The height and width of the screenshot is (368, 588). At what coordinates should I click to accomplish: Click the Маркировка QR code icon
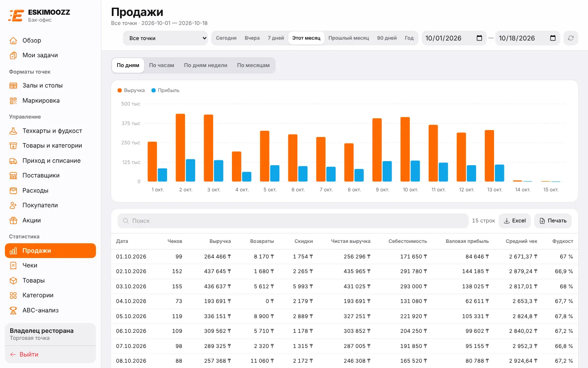point(13,101)
